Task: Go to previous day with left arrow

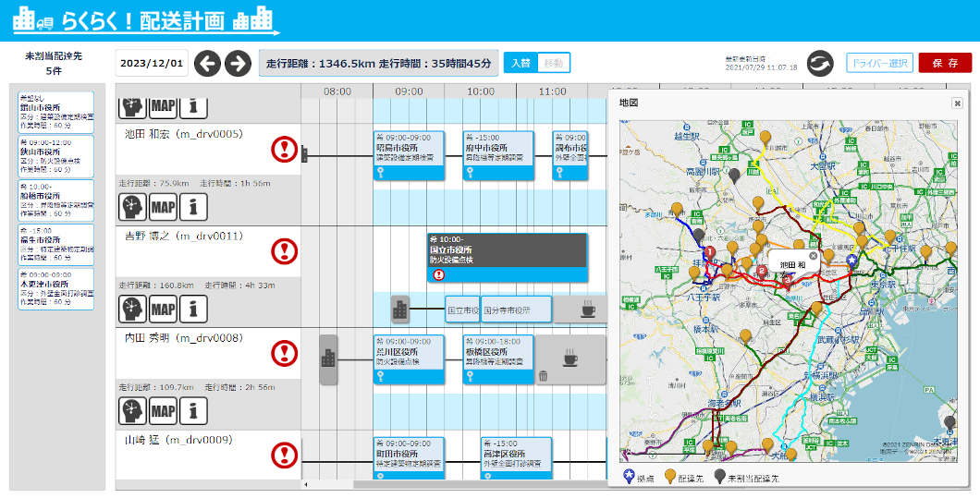Action: [x=207, y=64]
